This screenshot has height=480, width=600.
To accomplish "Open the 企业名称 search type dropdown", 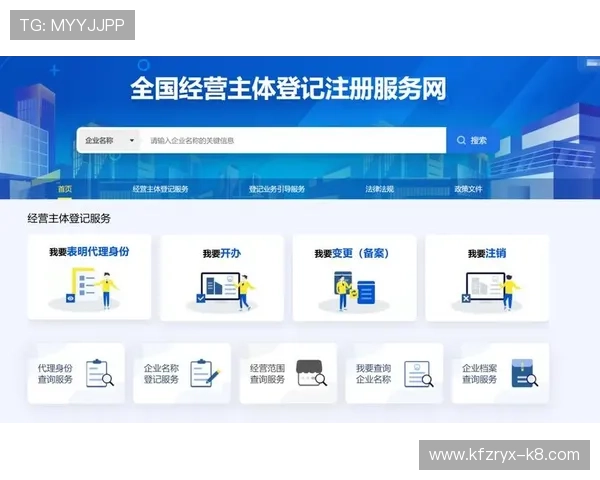I will point(109,140).
